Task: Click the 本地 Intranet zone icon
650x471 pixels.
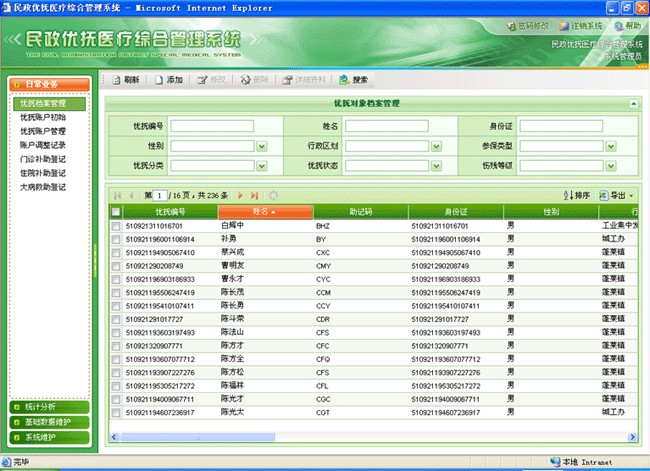Action: click(555, 461)
